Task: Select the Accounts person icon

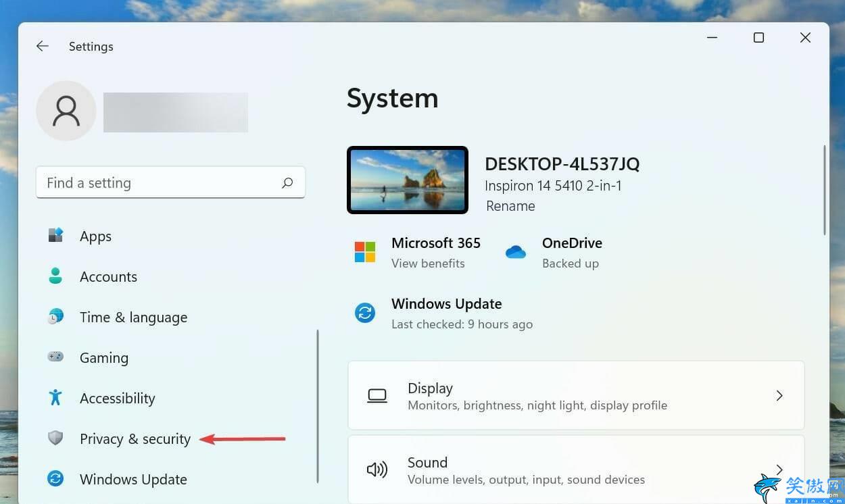Action: pyautogui.click(x=55, y=276)
